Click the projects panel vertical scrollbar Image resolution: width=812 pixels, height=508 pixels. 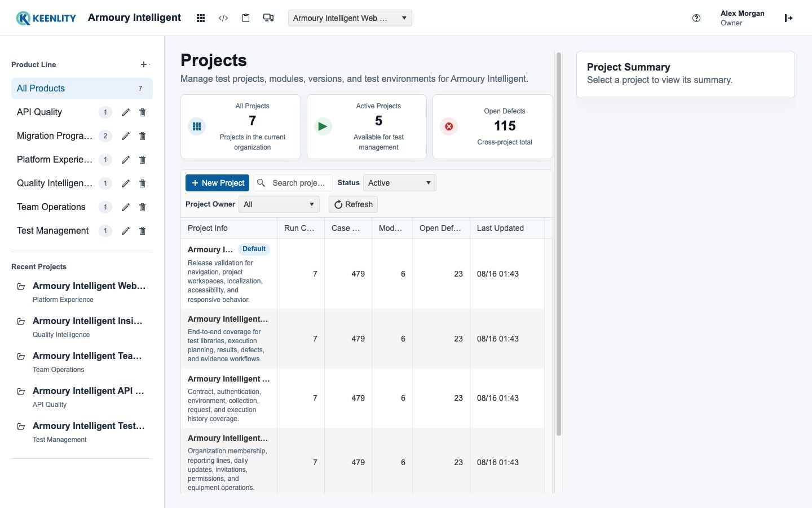(x=559, y=244)
